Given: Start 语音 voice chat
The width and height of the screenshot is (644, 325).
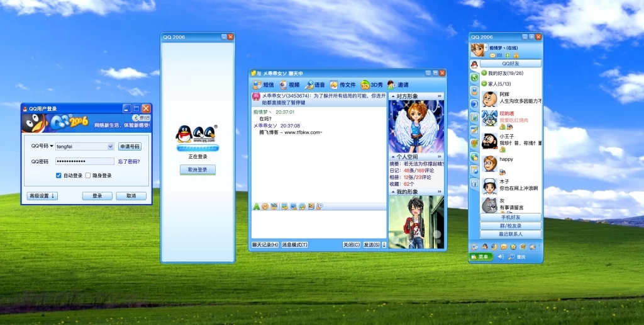Looking at the screenshot, I should click(314, 85).
